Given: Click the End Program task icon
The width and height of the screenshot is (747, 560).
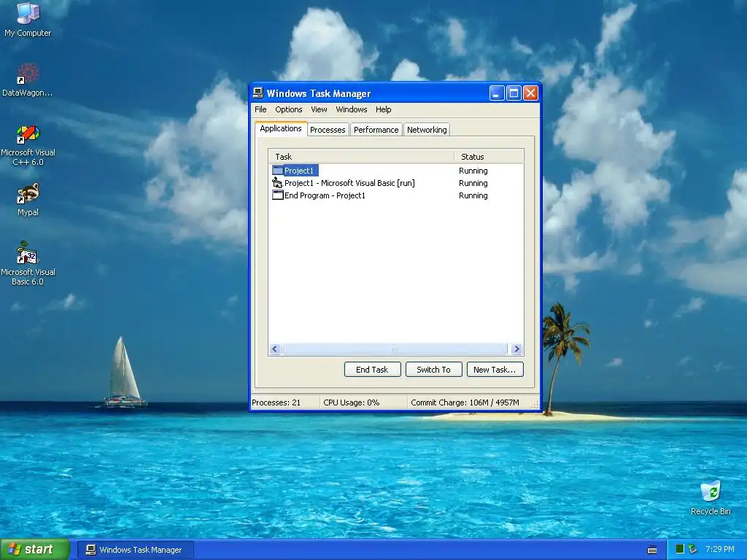Looking at the screenshot, I should (277, 195).
